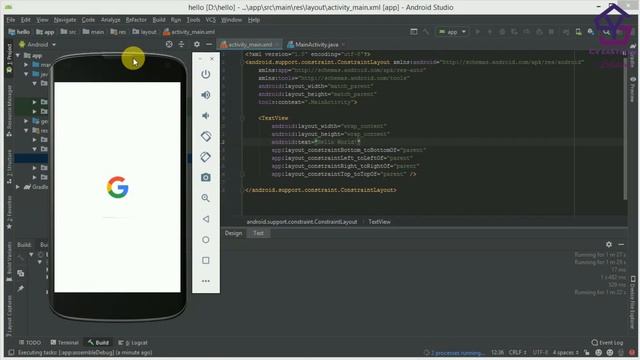The image size is (640, 360).
Task: Collapse the app module tree node
Action: (18, 56)
